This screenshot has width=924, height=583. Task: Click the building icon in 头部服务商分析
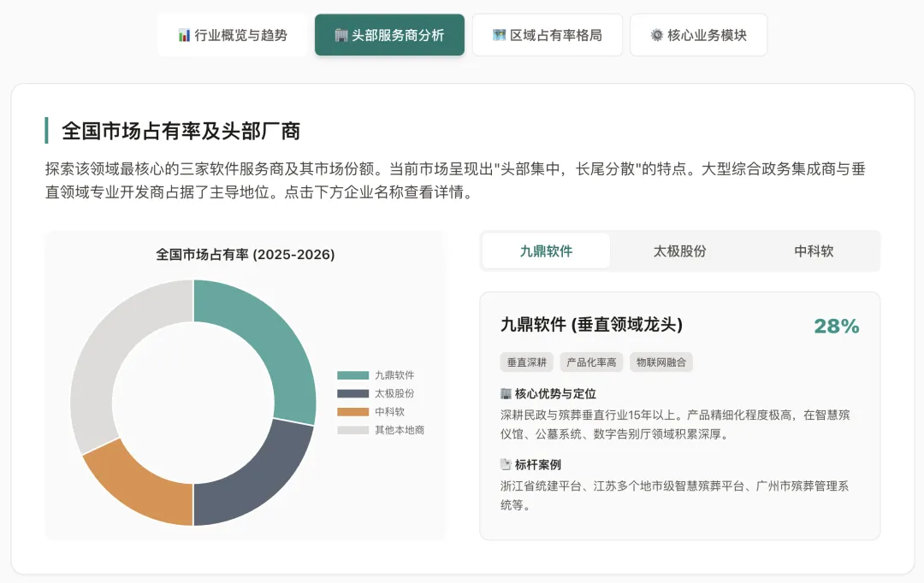point(341,35)
